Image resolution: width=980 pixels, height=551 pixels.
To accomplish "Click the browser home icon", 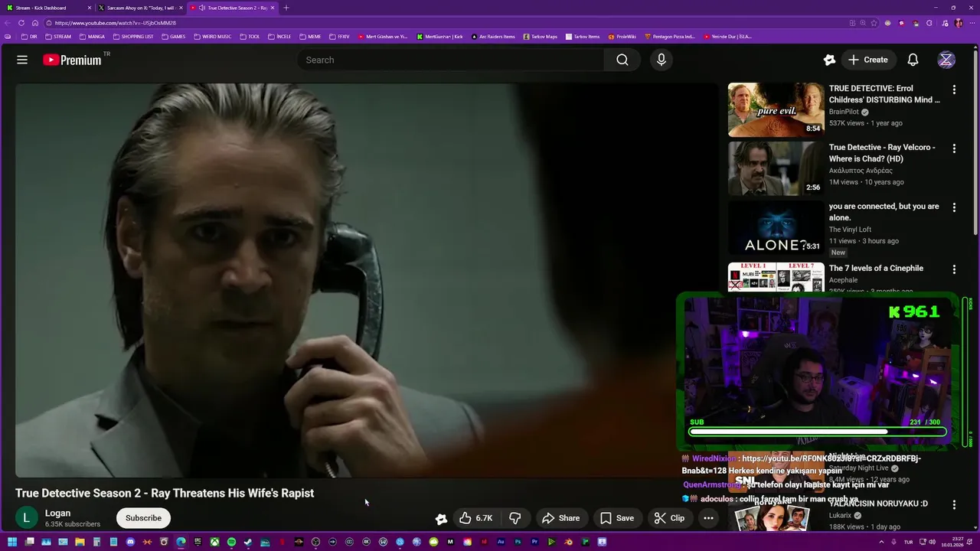I will (x=34, y=23).
